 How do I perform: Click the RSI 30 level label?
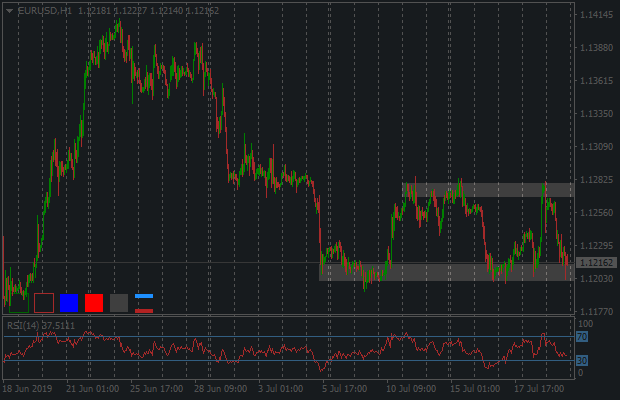pyautogui.click(x=582, y=360)
